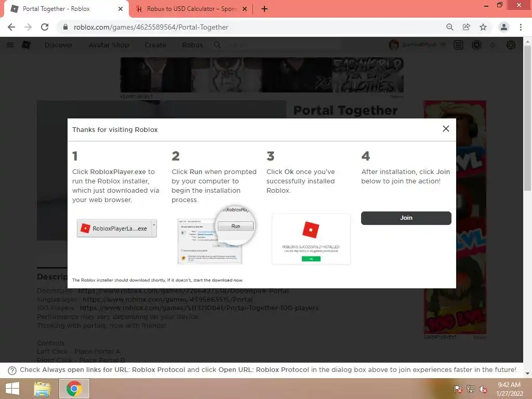Close the Portal Together tab
This screenshot has width=532, height=399.
point(121,9)
